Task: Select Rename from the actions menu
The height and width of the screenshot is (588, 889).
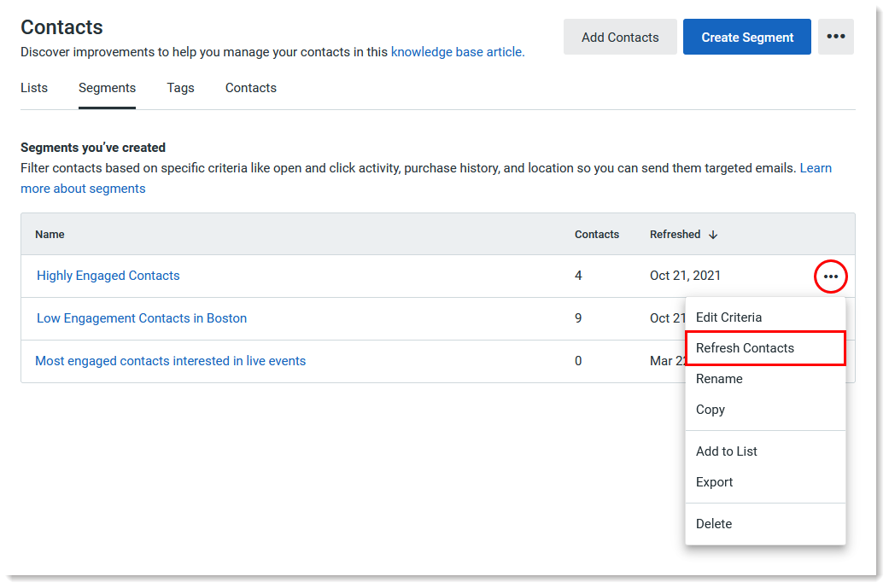Action: pos(717,378)
